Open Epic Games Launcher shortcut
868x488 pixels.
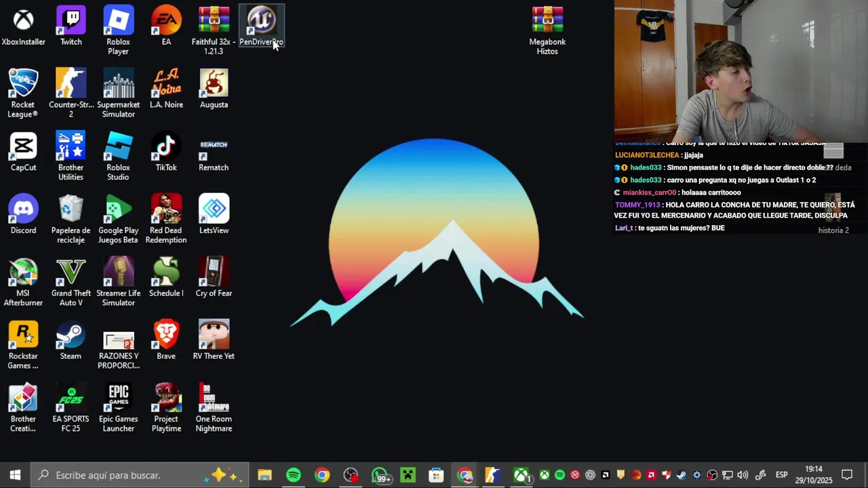[118, 408]
